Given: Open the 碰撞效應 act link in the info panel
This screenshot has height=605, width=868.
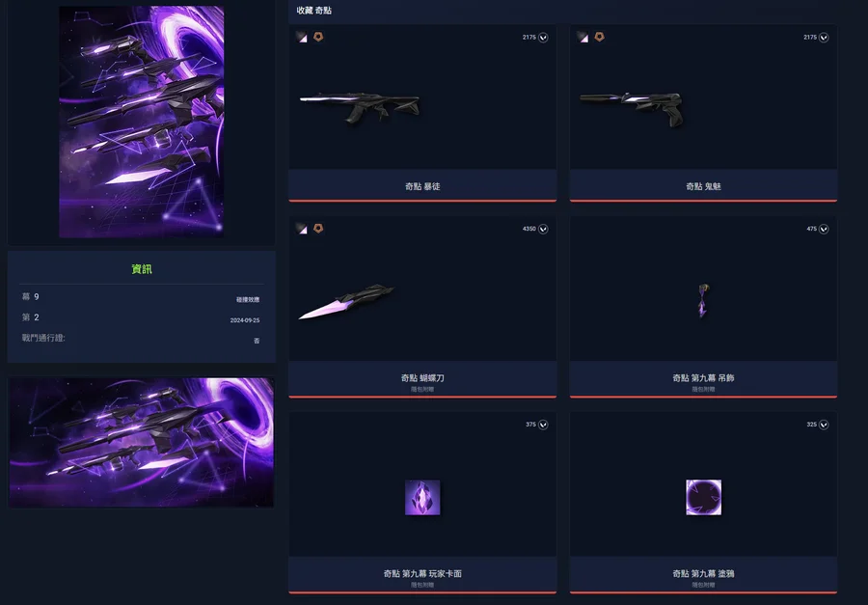Looking at the screenshot, I should pos(248,299).
